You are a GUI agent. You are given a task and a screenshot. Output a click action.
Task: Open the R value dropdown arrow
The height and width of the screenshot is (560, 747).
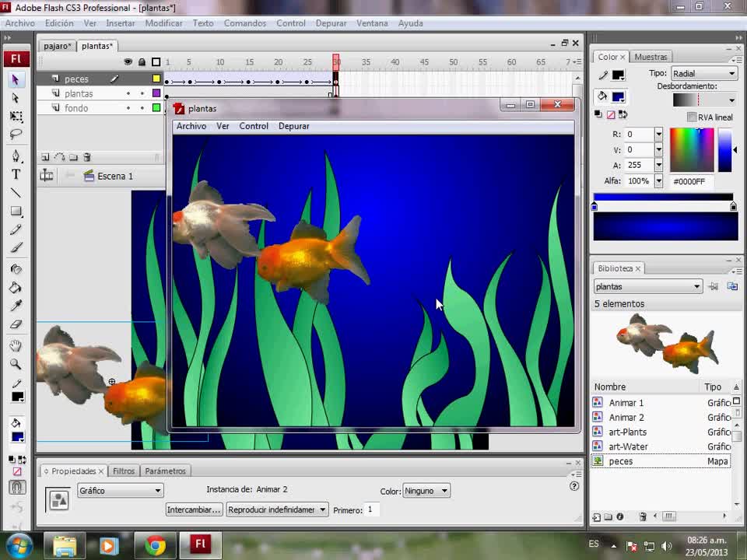658,135
